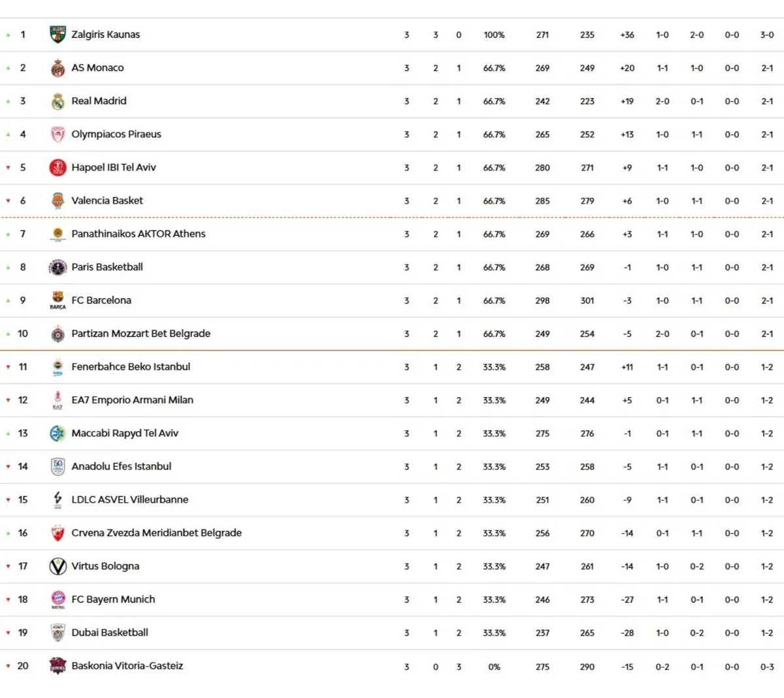
Task: Click the LDLC ASVEL Villeurbanne row's win percentage
Action: click(x=494, y=500)
